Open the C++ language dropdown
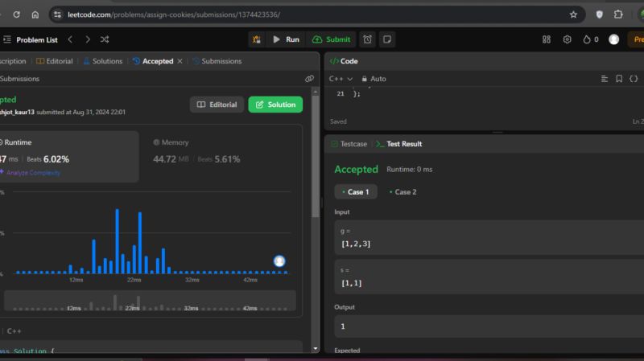 click(x=341, y=79)
